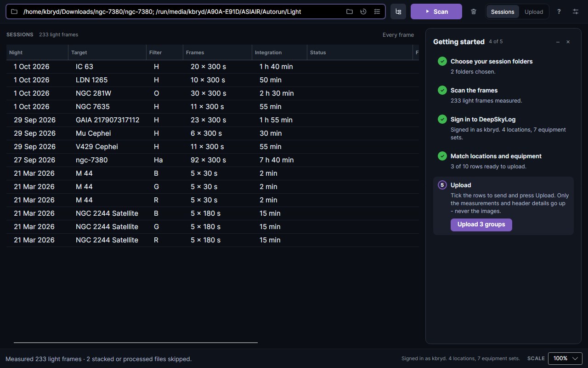Switch to the Upload tab
The height and width of the screenshot is (368, 588).
[x=534, y=11]
